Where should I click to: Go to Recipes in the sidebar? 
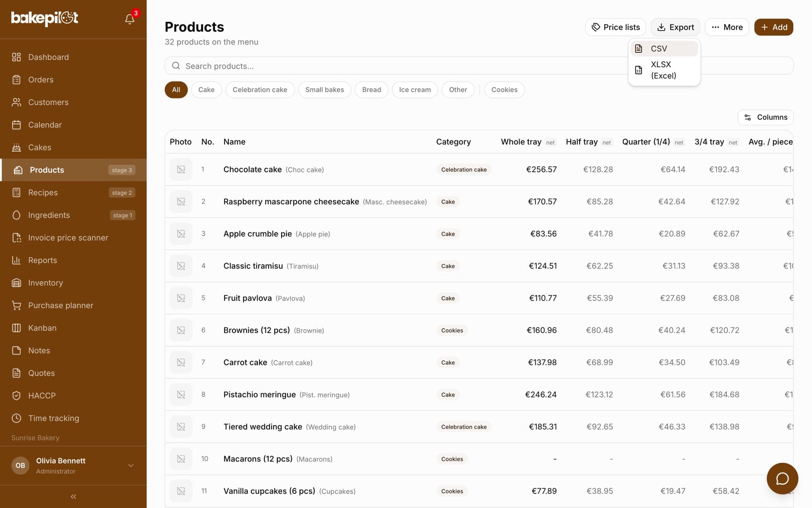coord(73,192)
